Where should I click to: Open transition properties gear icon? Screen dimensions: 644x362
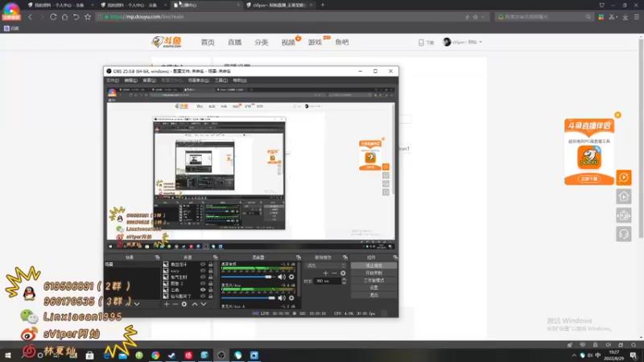click(343, 273)
